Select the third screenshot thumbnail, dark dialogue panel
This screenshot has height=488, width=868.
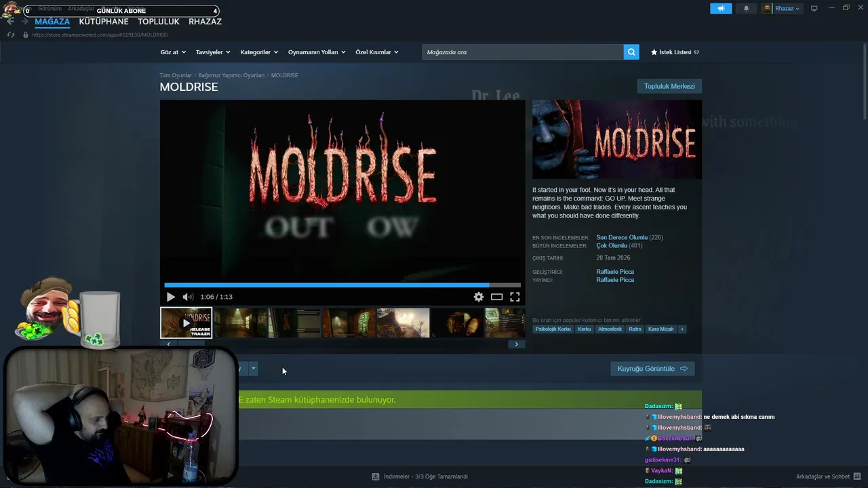click(x=294, y=323)
